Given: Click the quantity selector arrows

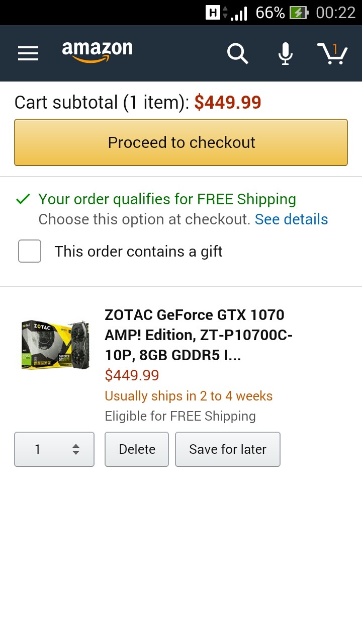Looking at the screenshot, I should 76,449.
